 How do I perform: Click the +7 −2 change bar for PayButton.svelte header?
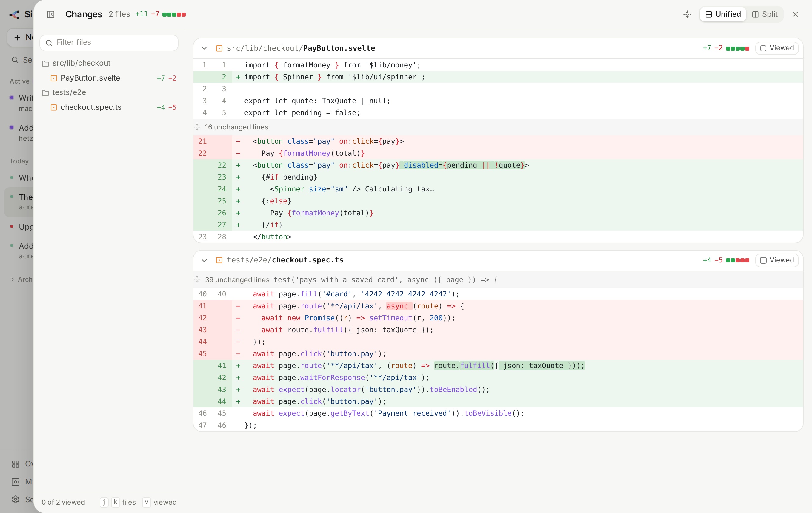(x=737, y=49)
